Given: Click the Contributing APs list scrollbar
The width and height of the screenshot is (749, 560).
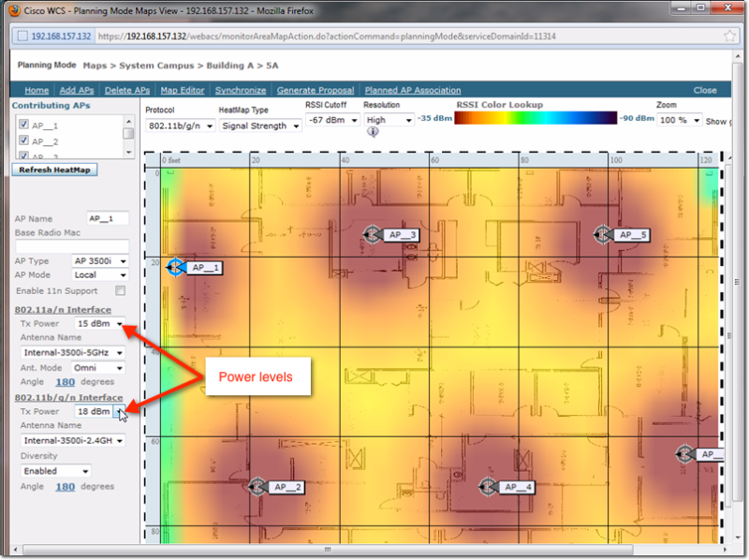Looking at the screenshot, I should pos(128,136).
